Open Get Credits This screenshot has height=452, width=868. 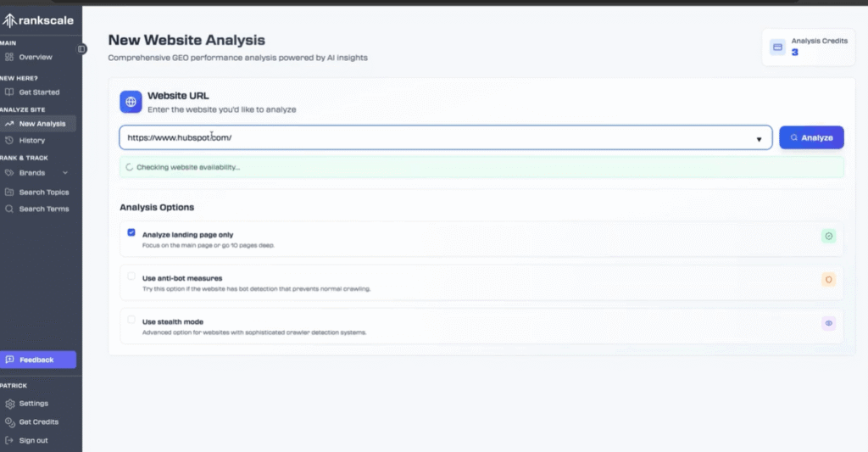tap(37, 422)
